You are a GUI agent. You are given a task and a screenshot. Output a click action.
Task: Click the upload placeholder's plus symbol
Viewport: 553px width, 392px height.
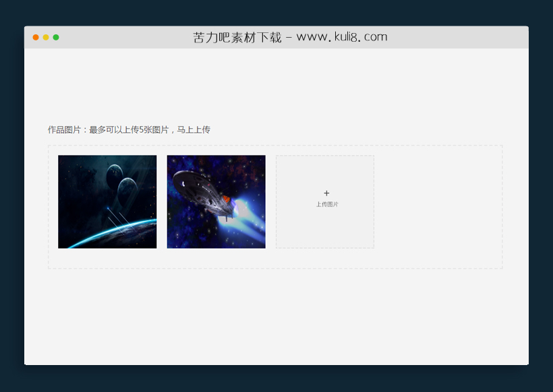tap(326, 193)
